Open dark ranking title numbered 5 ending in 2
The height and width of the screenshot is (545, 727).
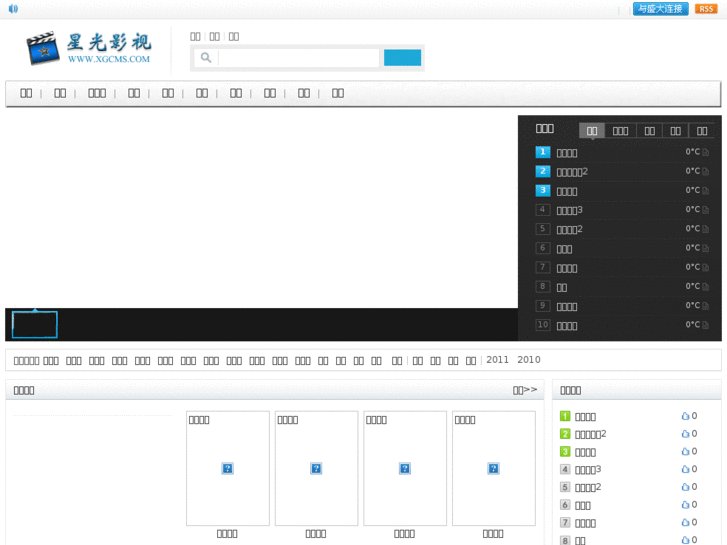(569, 230)
